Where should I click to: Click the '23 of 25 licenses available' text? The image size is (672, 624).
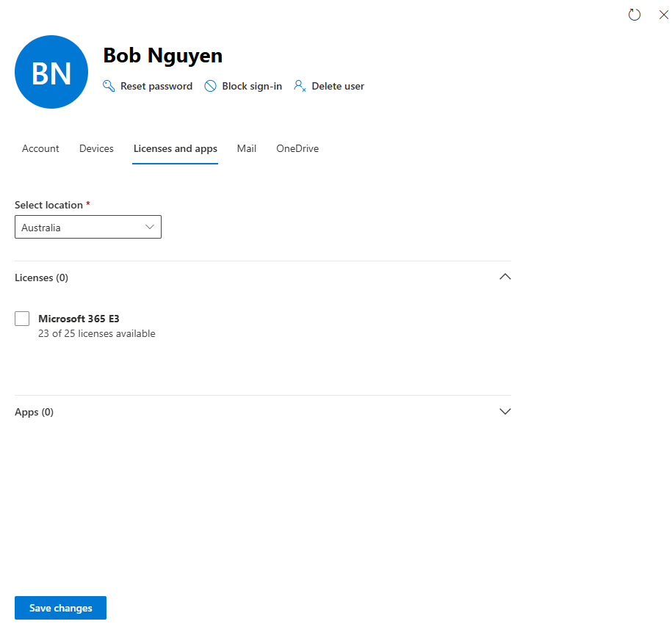pos(97,333)
